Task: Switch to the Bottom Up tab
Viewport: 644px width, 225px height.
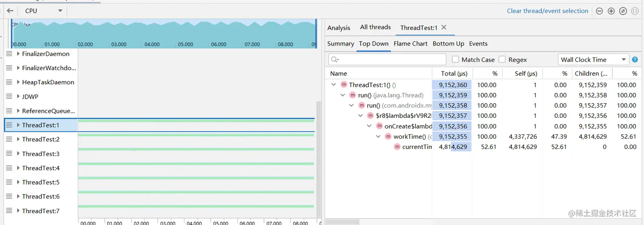Action: click(448, 43)
